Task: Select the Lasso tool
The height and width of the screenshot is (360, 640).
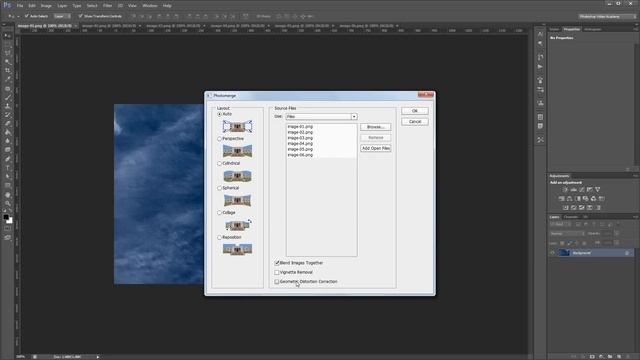Action: 7,53
